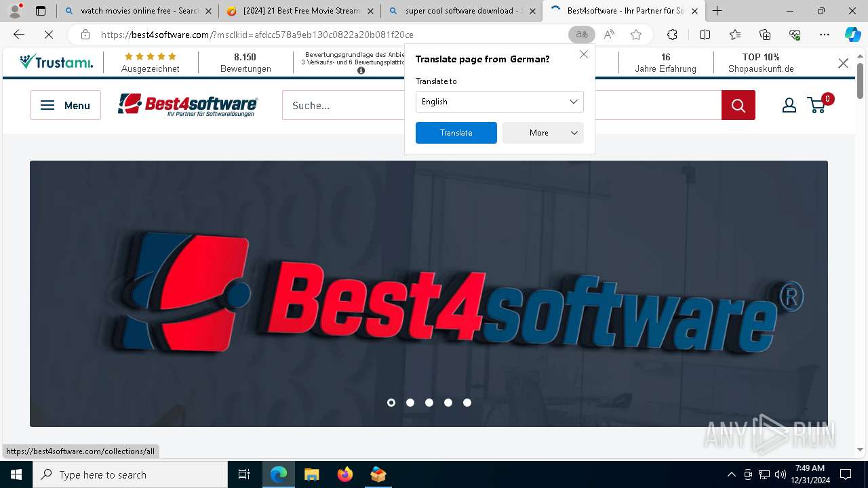Click the Trustami logo
Image resolution: width=868 pixels, height=488 pixels.
56,62
